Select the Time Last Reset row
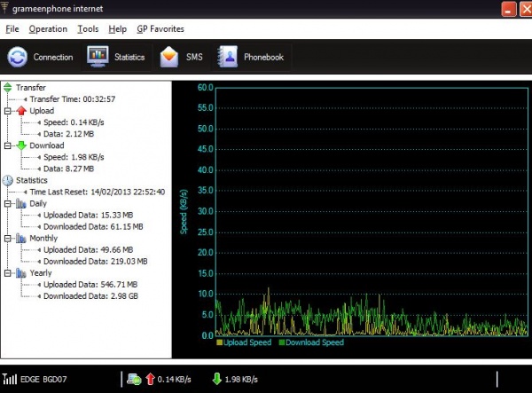Image resolution: width=532 pixels, height=393 pixels. click(98, 192)
